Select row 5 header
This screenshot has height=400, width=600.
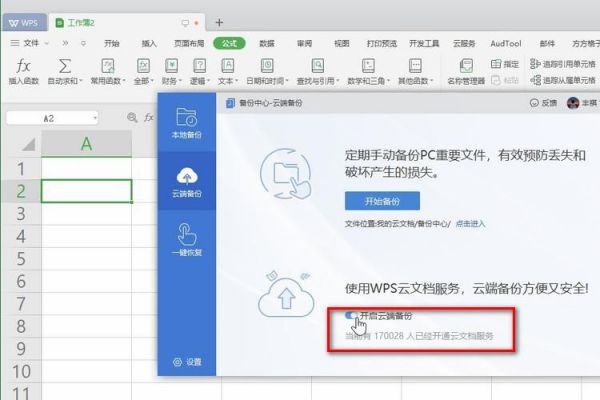point(21,259)
